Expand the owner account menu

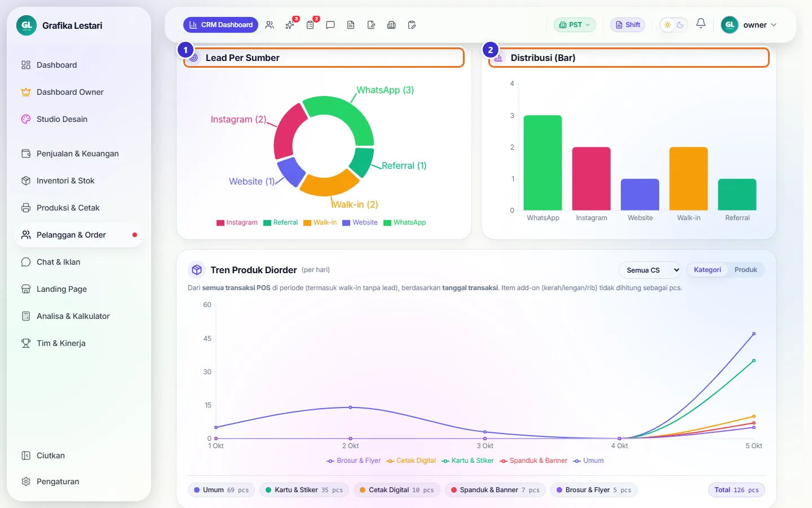tap(749, 25)
